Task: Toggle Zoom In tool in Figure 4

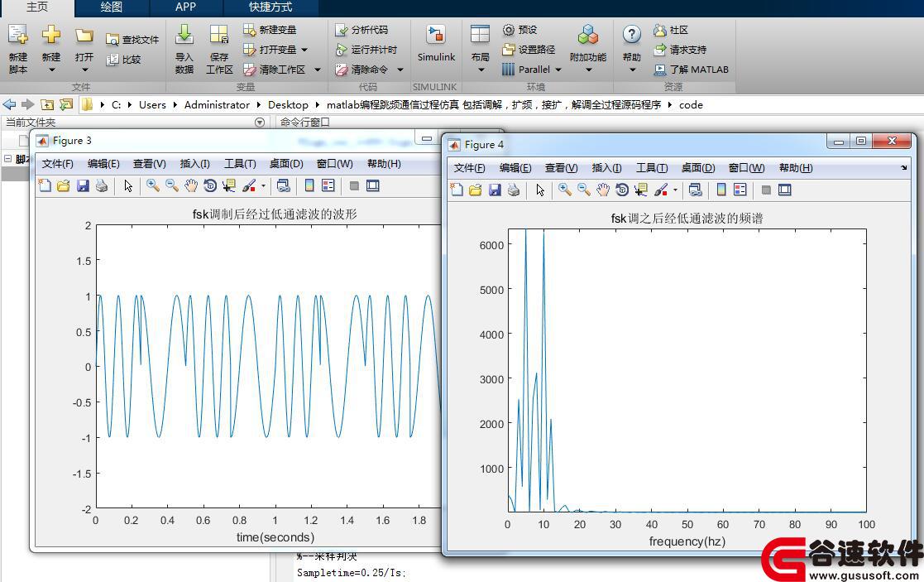Action: click(x=564, y=190)
